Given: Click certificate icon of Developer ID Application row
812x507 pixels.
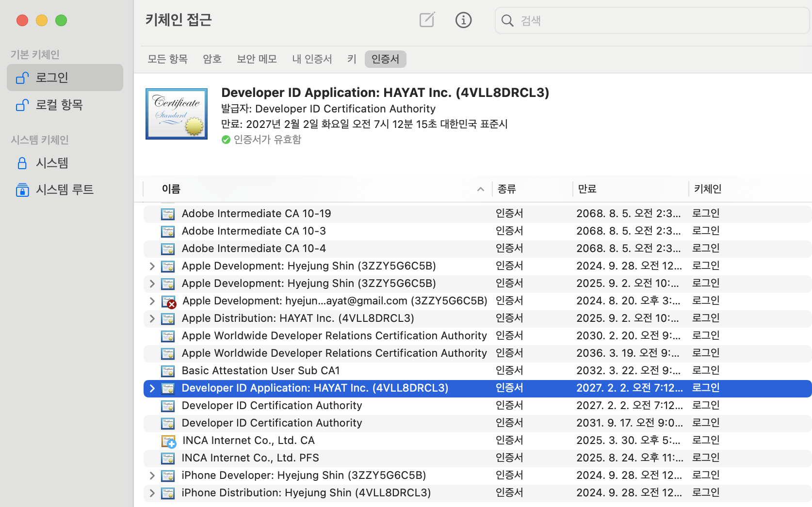Looking at the screenshot, I should click(x=168, y=388).
